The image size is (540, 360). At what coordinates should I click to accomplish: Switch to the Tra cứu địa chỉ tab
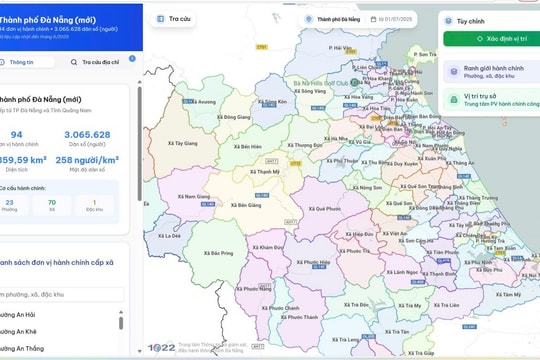point(96,62)
